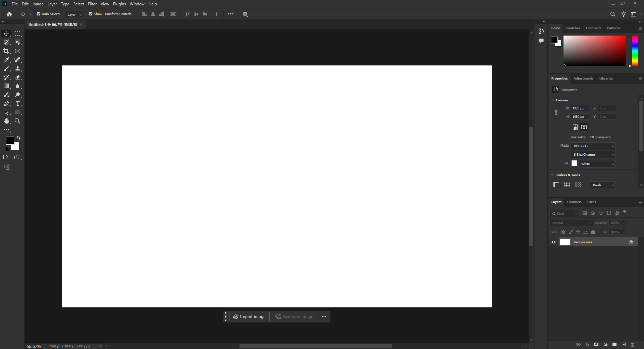Toggle Show Transform Controls
This screenshot has width=644, height=349.
click(x=90, y=14)
